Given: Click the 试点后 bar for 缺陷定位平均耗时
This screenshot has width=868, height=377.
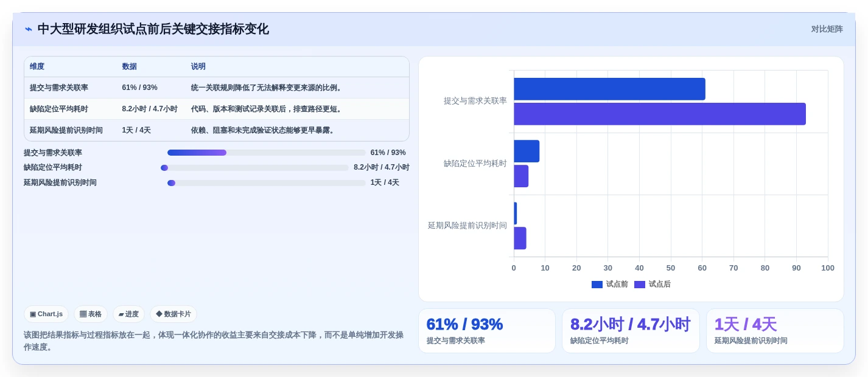Looking at the screenshot, I should [x=521, y=176].
